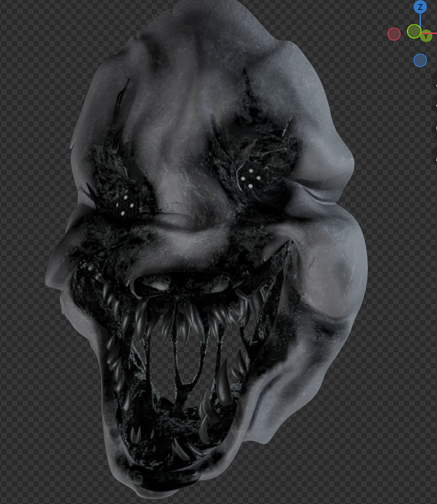437x504 pixels.
Task: Click the red negative X axis circle
Action: tap(394, 34)
